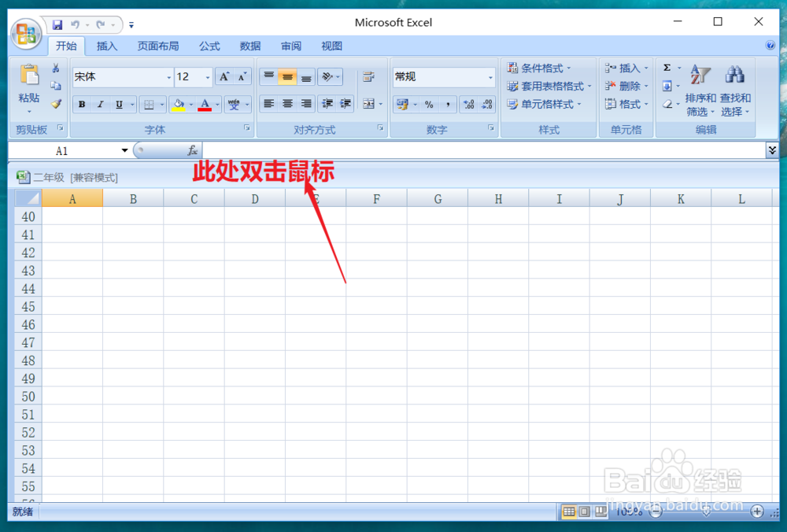Apply cell borders icon

(x=149, y=105)
